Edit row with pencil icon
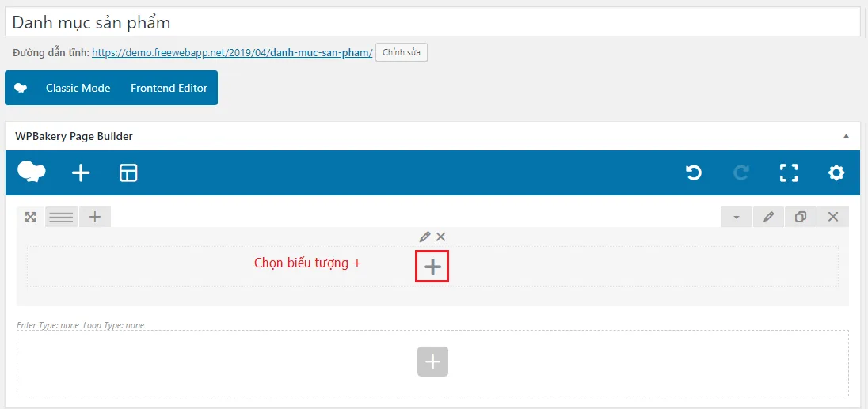This screenshot has width=868, height=409. tap(768, 218)
